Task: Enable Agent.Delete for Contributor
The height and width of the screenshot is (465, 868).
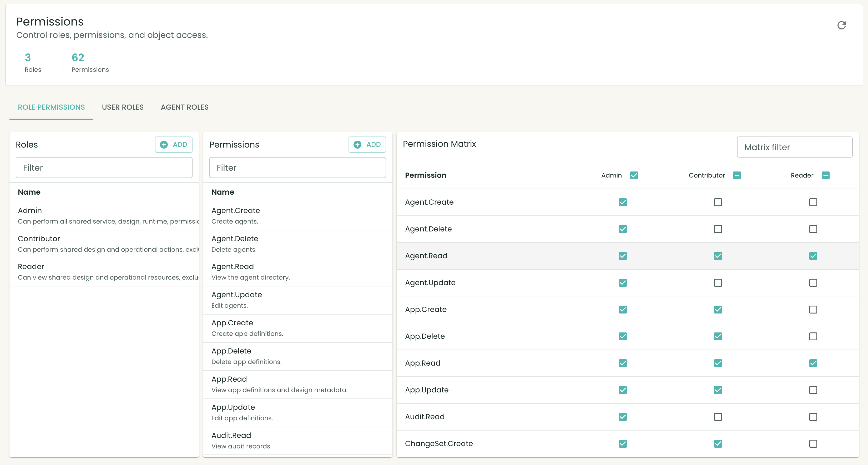Action: [x=718, y=229]
